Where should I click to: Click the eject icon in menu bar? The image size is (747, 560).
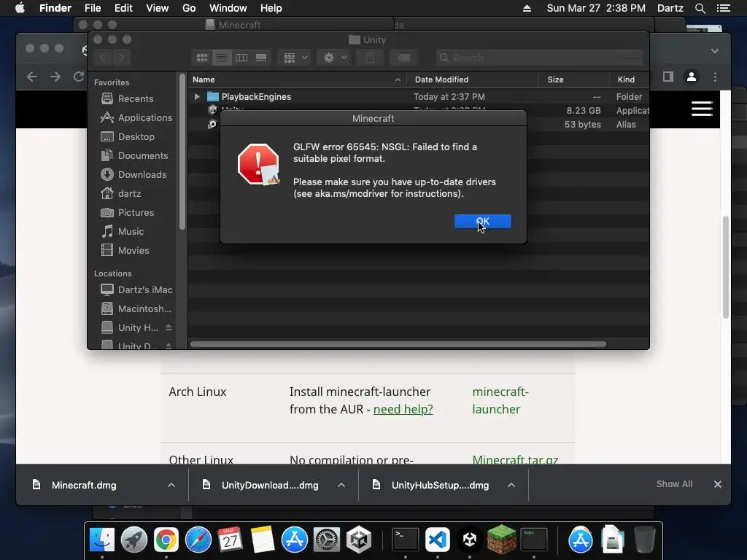[527, 8]
